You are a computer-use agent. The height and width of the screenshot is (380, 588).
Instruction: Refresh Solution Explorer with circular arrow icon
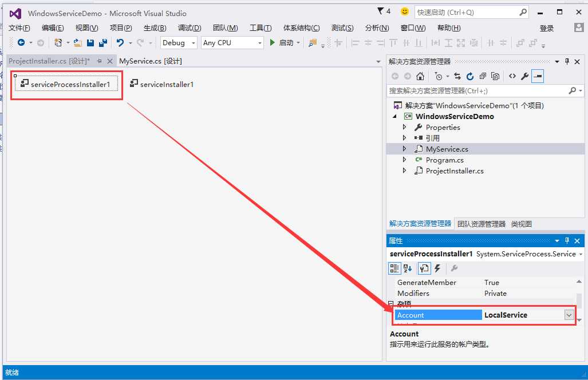pyautogui.click(x=470, y=77)
